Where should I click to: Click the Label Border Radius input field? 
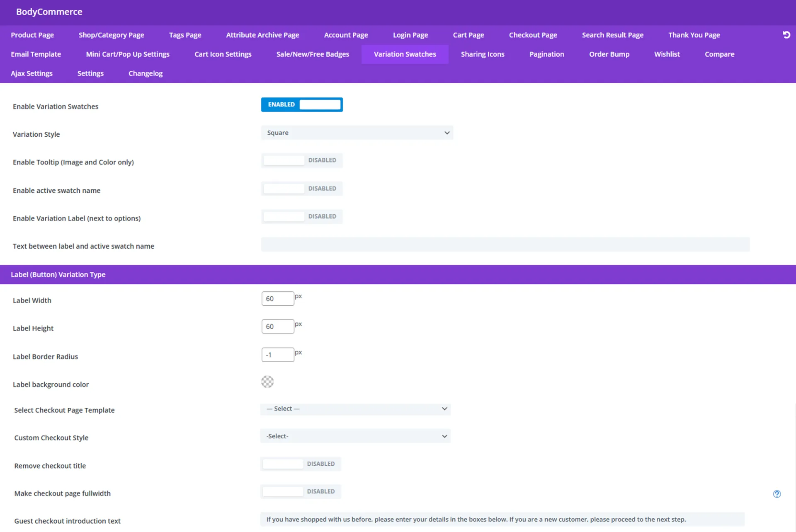(x=278, y=355)
